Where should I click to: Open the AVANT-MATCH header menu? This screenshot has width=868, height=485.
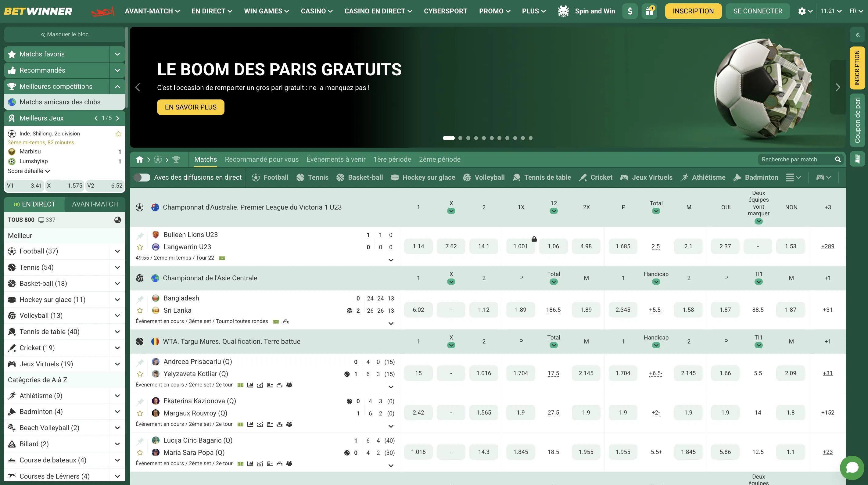(x=152, y=11)
